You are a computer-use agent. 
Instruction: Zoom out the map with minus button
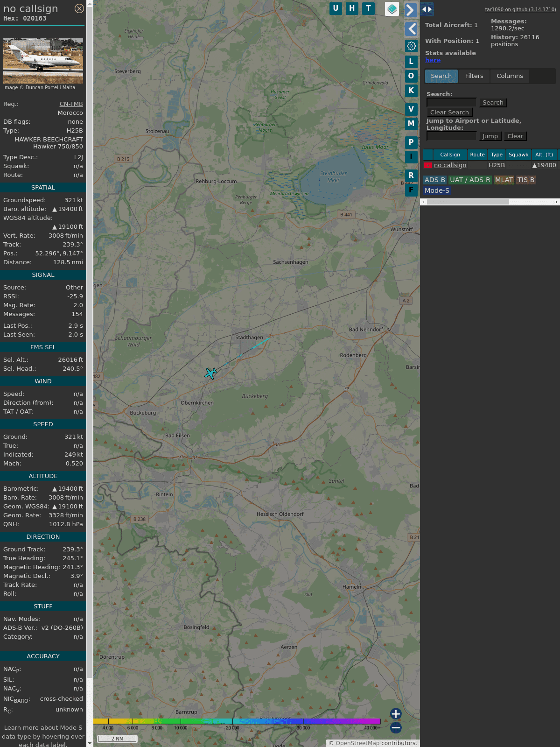396,727
